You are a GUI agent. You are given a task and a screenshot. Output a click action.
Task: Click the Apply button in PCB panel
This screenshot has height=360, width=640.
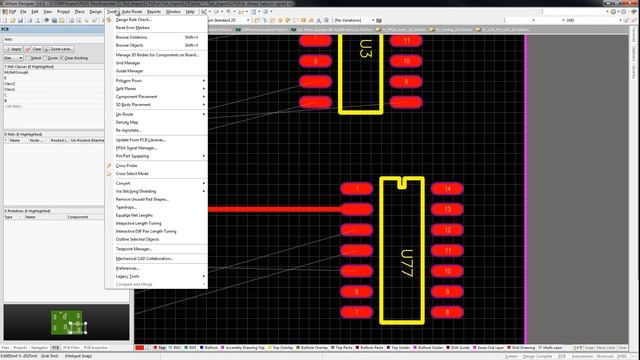tap(13, 49)
